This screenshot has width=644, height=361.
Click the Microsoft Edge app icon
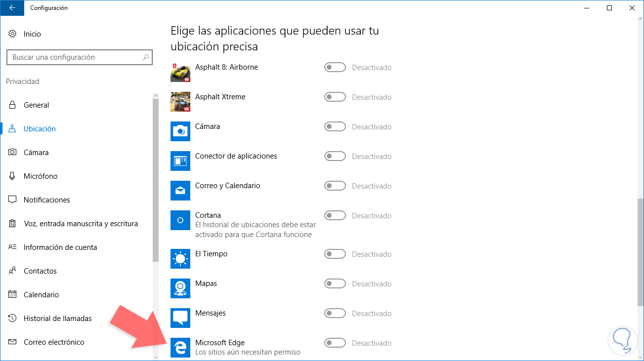pos(180,348)
